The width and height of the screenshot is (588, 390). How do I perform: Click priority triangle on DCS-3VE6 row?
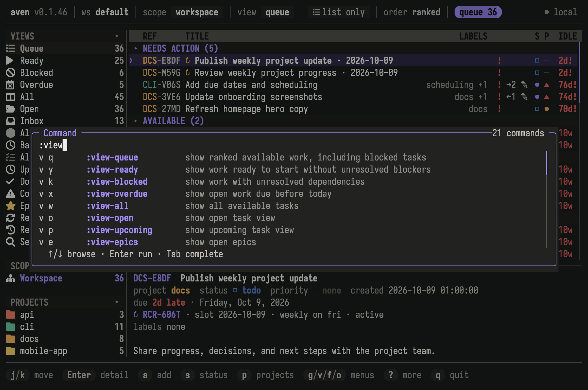tap(547, 97)
